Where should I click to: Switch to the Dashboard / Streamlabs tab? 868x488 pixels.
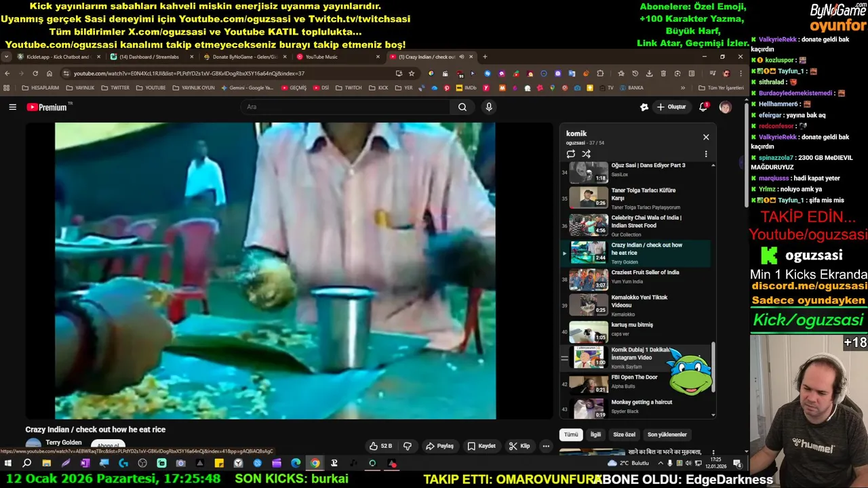click(151, 57)
